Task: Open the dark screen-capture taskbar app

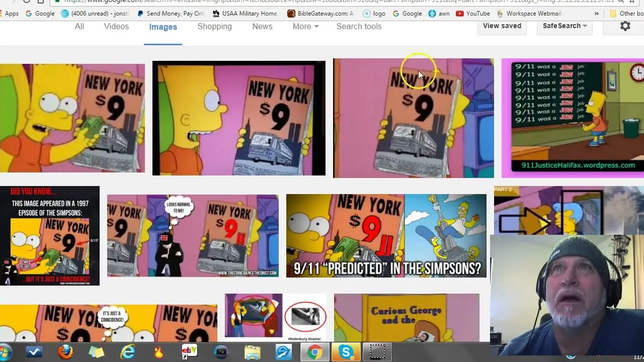Action: coord(221,352)
